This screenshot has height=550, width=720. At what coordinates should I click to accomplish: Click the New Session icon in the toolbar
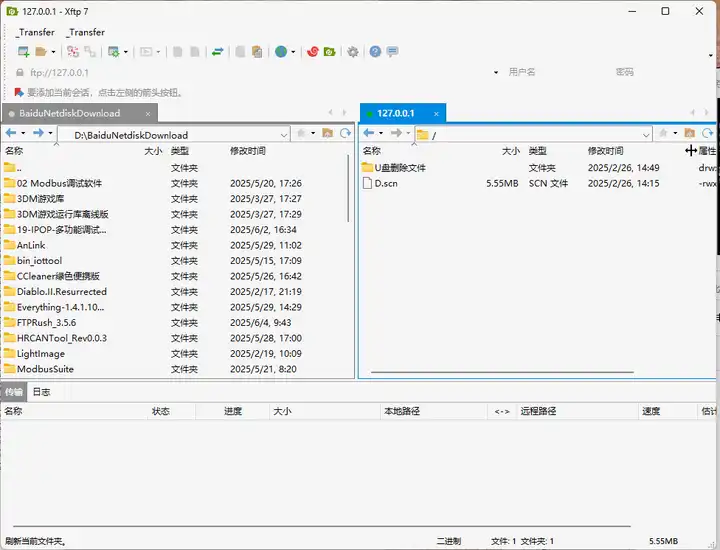[x=23, y=51]
